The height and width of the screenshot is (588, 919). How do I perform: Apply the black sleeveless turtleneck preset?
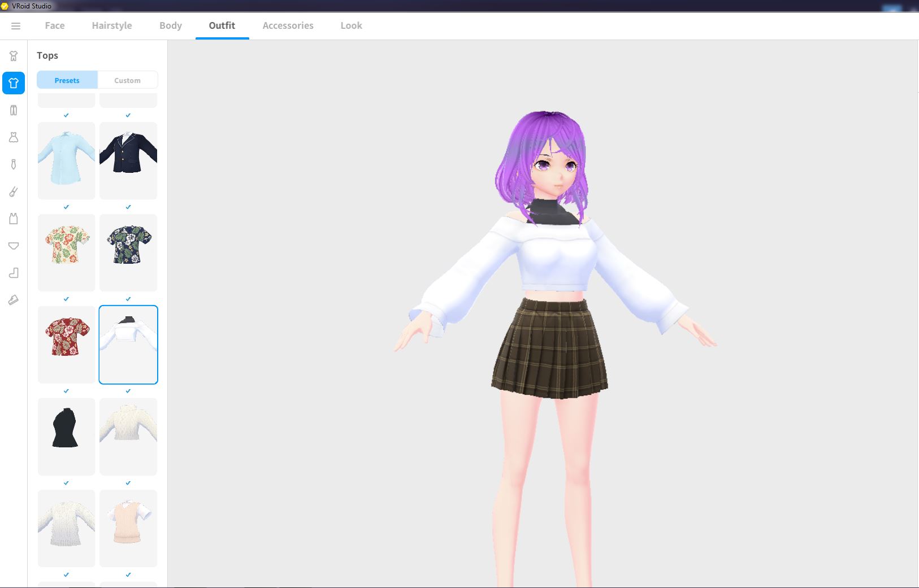point(67,437)
